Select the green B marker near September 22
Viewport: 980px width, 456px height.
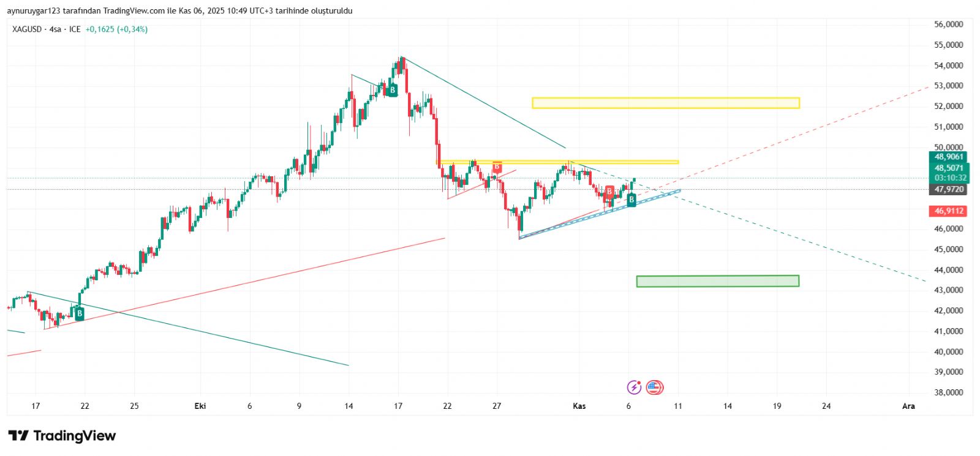pos(79,313)
